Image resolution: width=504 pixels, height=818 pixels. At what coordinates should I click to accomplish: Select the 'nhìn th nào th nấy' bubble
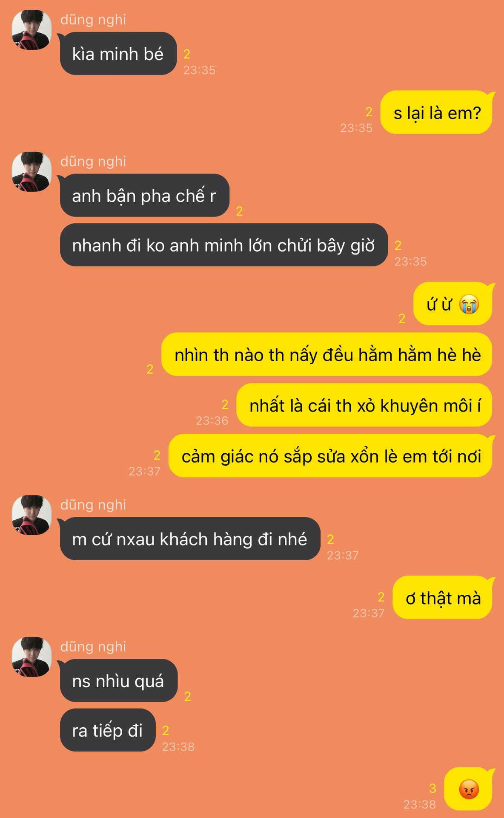[326, 354]
